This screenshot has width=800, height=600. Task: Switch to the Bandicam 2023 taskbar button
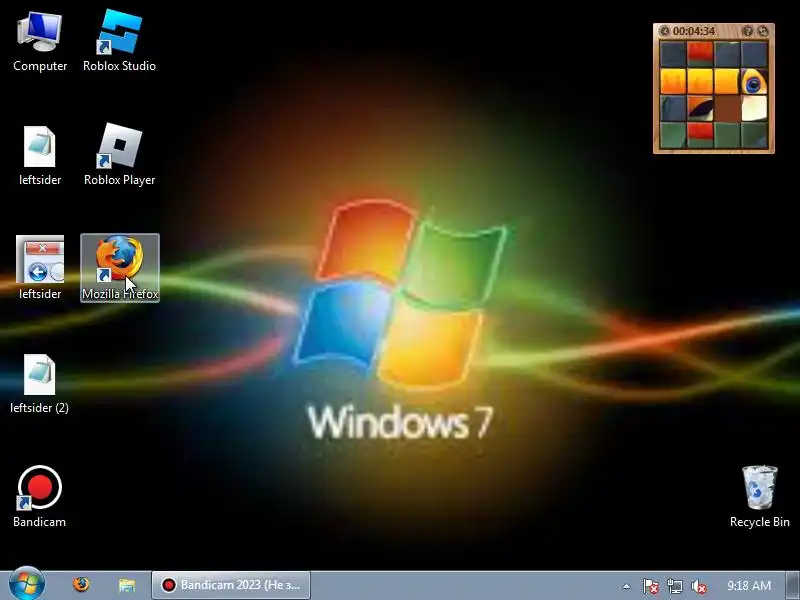tap(231, 585)
